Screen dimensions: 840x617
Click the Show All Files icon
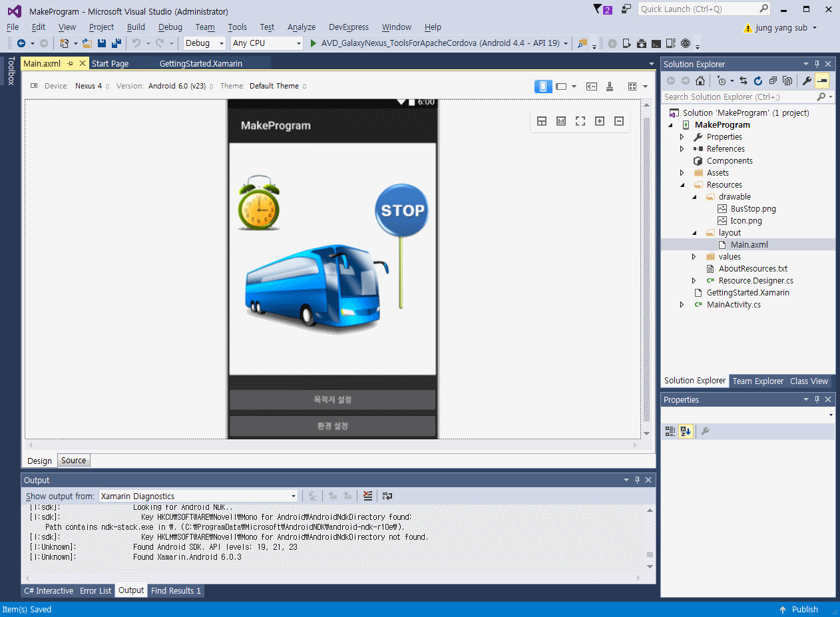tap(787, 81)
